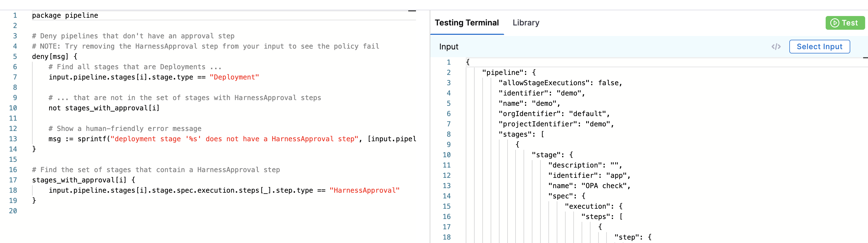The image size is (868, 243).
Task: Click the "OPA check" name value
Action: pyautogui.click(x=605, y=186)
